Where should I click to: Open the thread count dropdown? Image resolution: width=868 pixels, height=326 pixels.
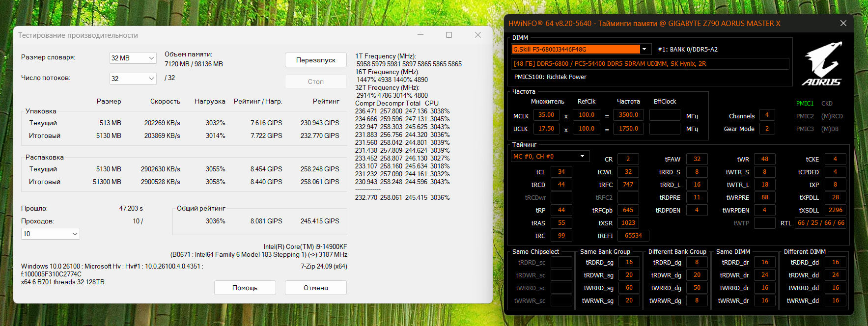[133, 79]
